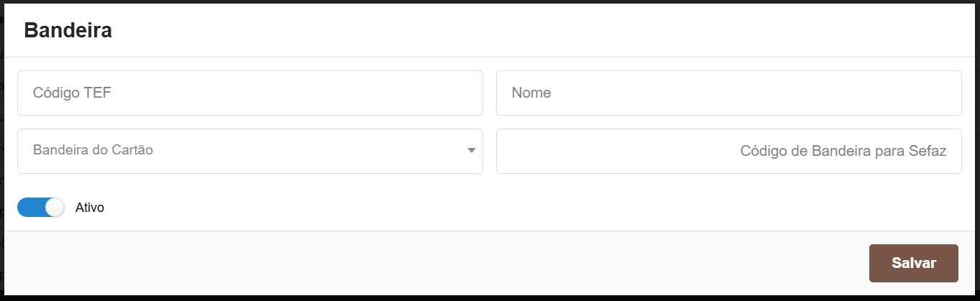980x301 pixels.
Task: Click the empty area right of Nome placeholder
Action: point(755,93)
